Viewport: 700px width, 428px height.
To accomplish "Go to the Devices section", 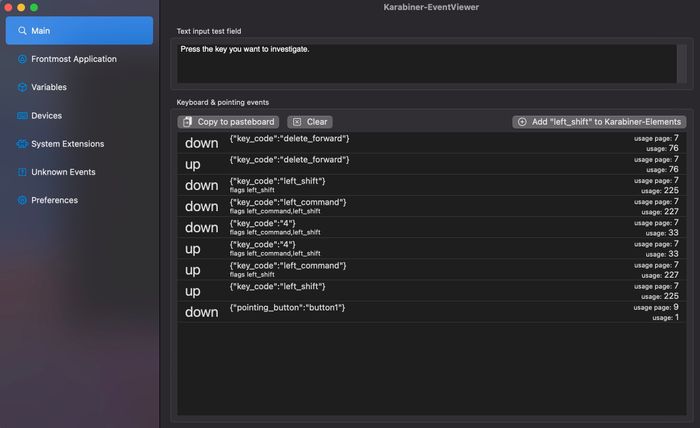I will point(79,116).
